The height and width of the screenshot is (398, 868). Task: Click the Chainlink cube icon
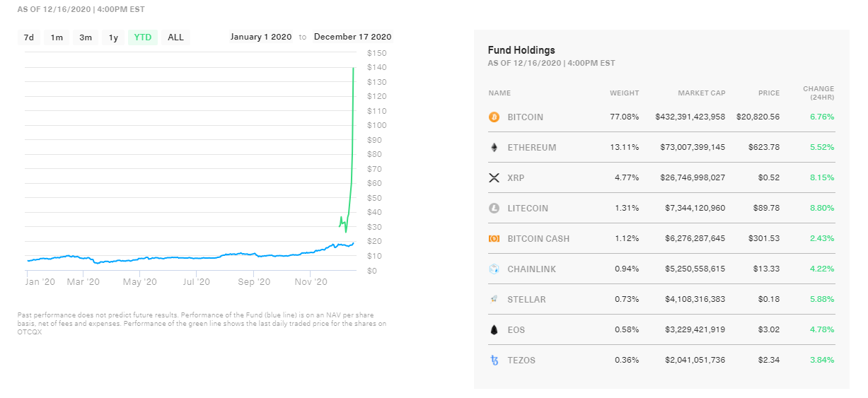(494, 269)
